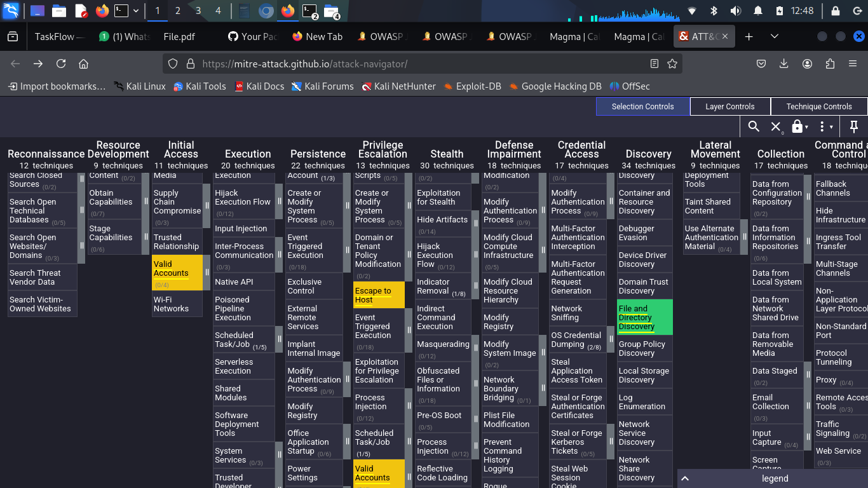Click the Lateral Movement tactic header
The image size is (868, 488).
[715, 149]
